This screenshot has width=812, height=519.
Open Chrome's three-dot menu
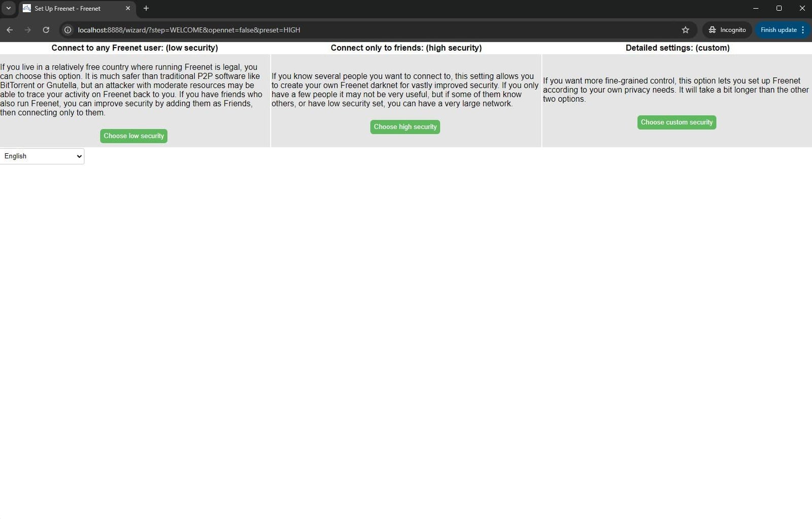click(803, 30)
